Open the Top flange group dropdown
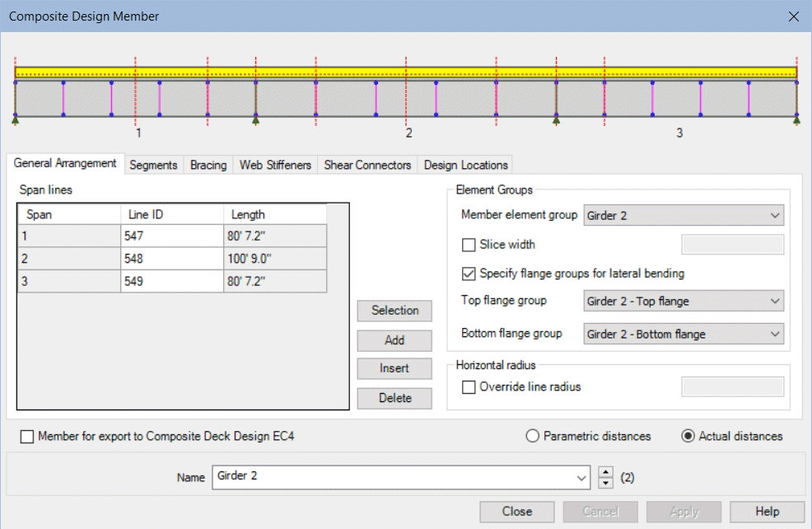812x529 pixels. tap(774, 302)
